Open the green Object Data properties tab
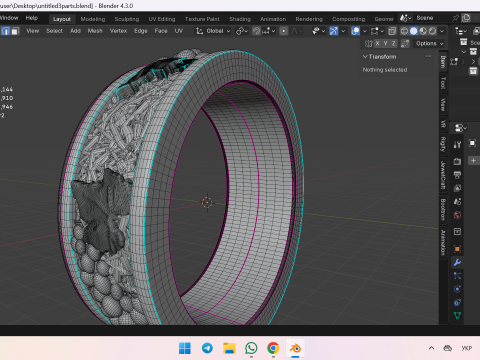 click(457, 315)
